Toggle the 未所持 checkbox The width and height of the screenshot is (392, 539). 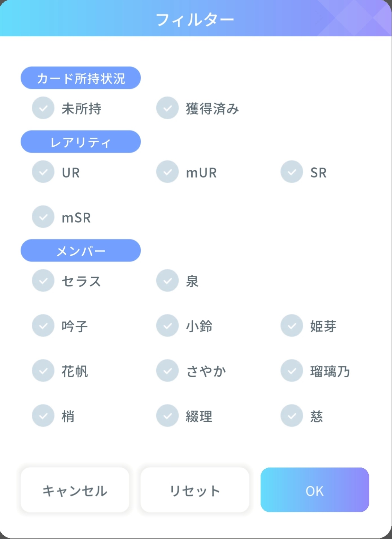click(43, 108)
